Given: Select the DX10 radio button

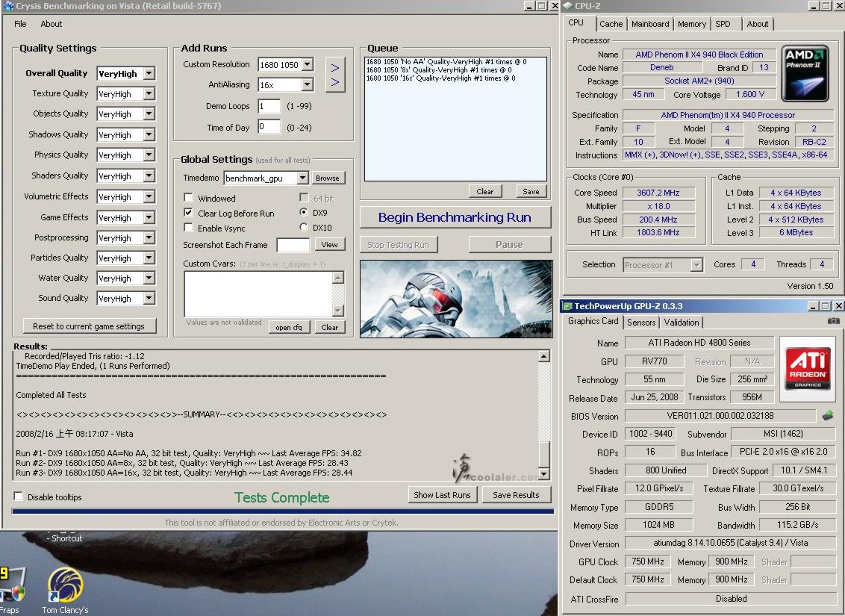Looking at the screenshot, I should coord(304,227).
